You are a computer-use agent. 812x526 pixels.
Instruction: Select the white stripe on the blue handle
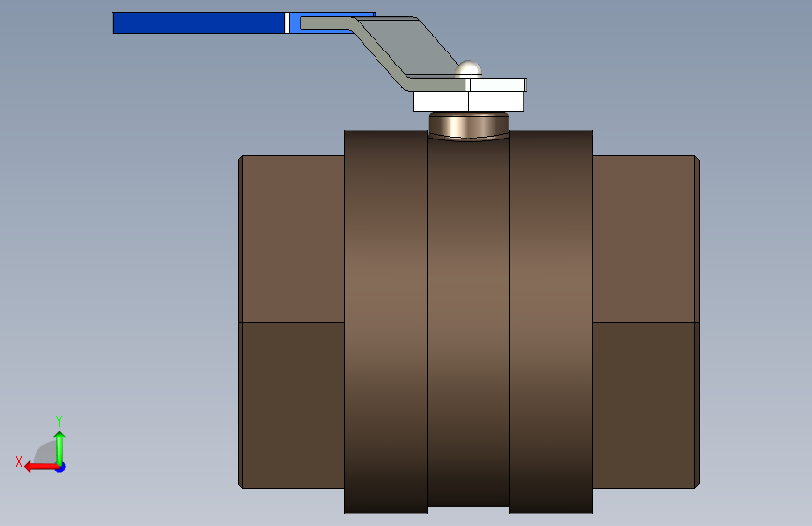287,23
